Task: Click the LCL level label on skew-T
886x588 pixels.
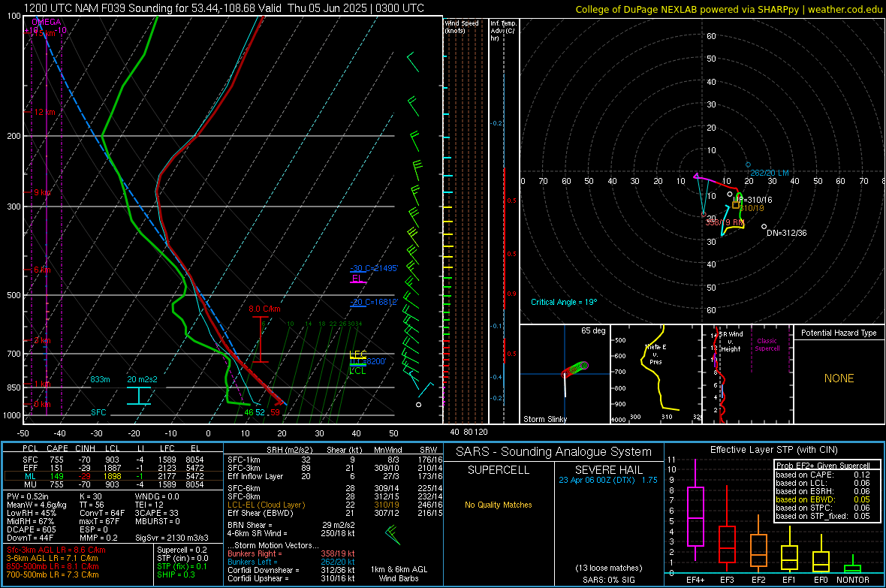Action: (357, 371)
